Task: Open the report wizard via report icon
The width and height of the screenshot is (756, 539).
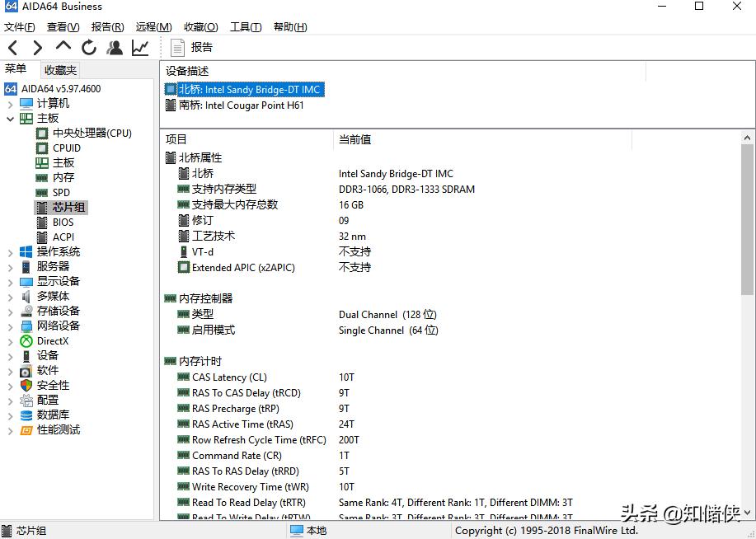Action: click(177, 47)
